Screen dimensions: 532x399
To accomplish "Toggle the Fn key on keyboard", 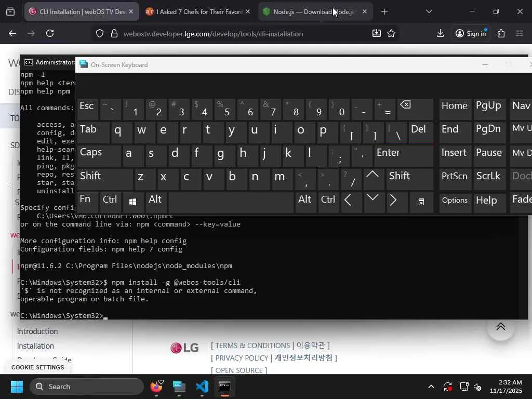I will (x=87, y=202).
